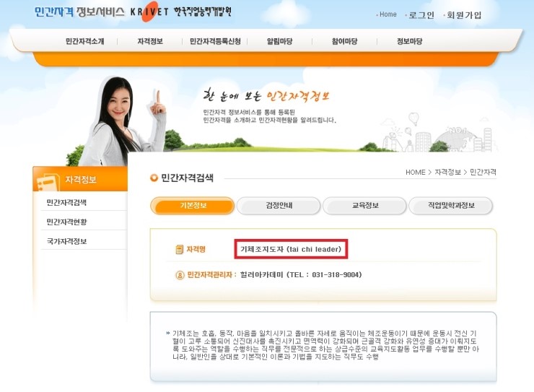Click the banner subtitle 민간자격 정보서비스를 통해 등록된
Screen dimensions: 534x392
coord(249,112)
